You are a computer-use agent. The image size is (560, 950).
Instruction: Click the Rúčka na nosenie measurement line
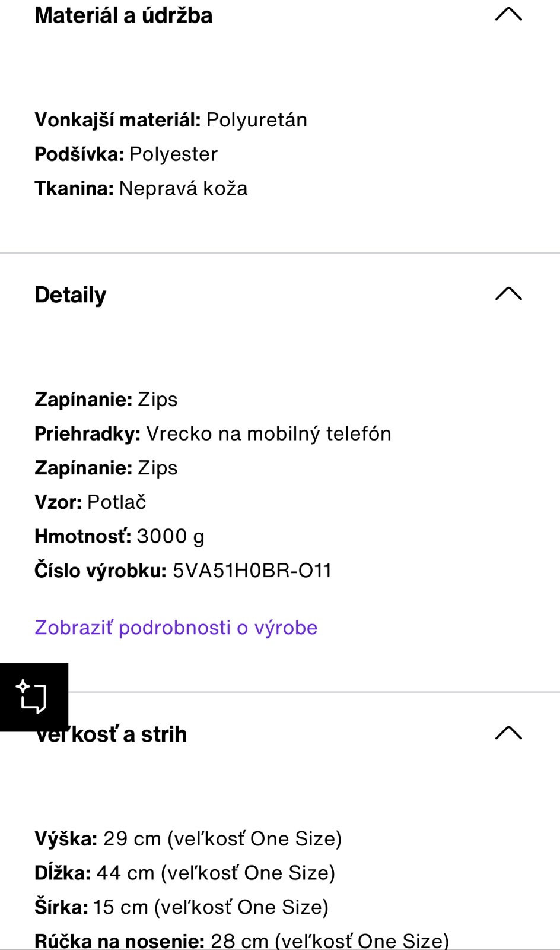pyautogui.click(x=241, y=940)
